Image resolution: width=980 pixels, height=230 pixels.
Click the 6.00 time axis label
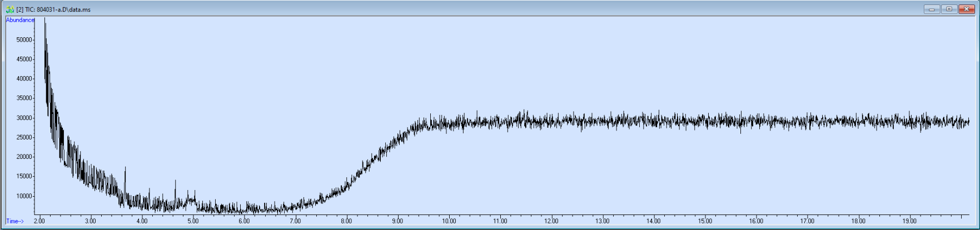click(244, 221)
